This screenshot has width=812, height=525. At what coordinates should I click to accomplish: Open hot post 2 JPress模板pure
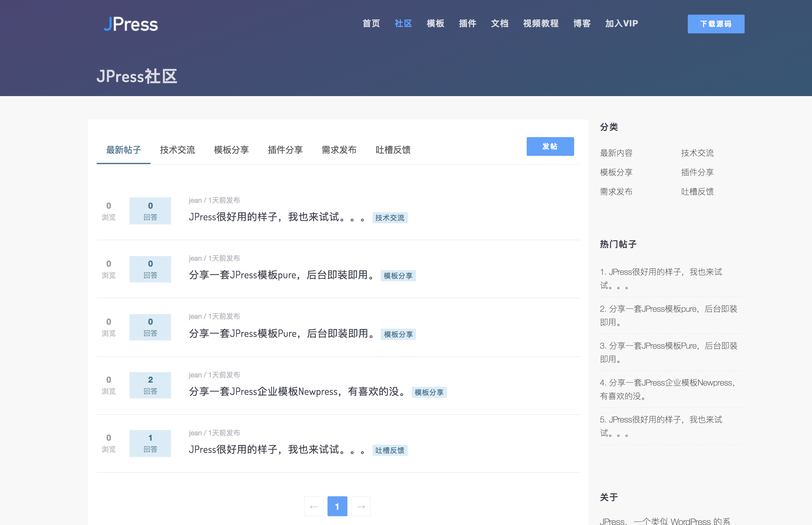point(668,315)
